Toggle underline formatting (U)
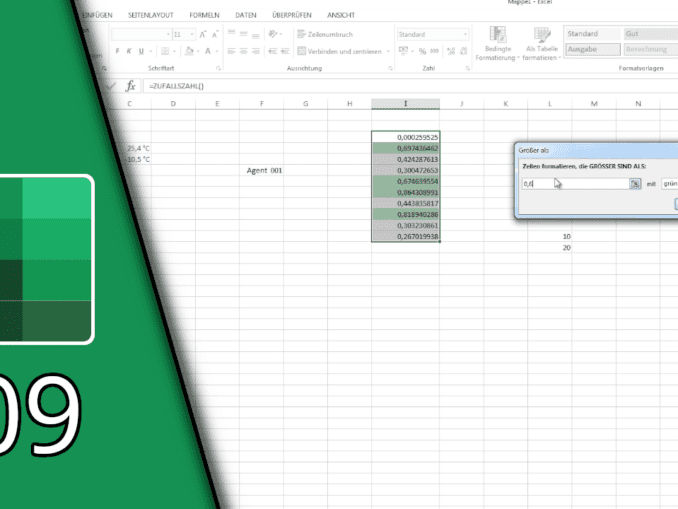Viewport: 678px width, 509px height. tap(141, 50)
